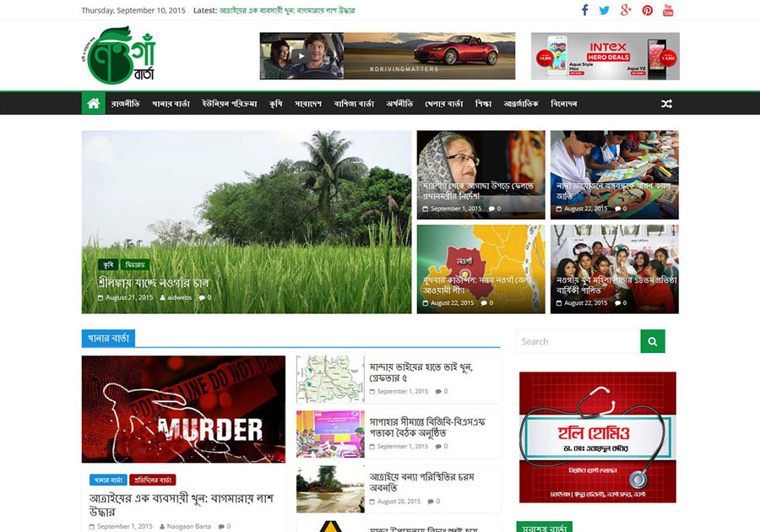
Task: Open the বাণিজ্য বার্তা menu item
Action: coord(354,104)
